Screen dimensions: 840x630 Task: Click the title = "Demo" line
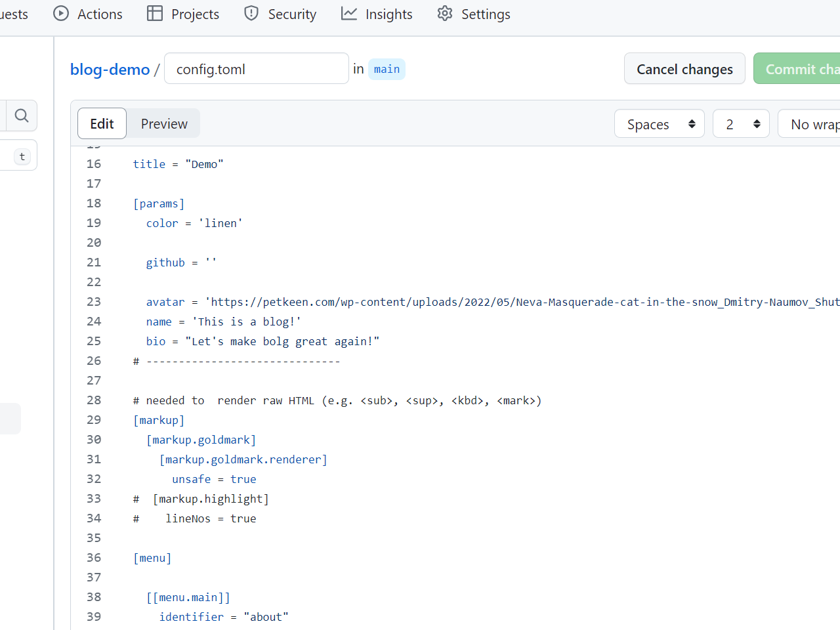178,164
